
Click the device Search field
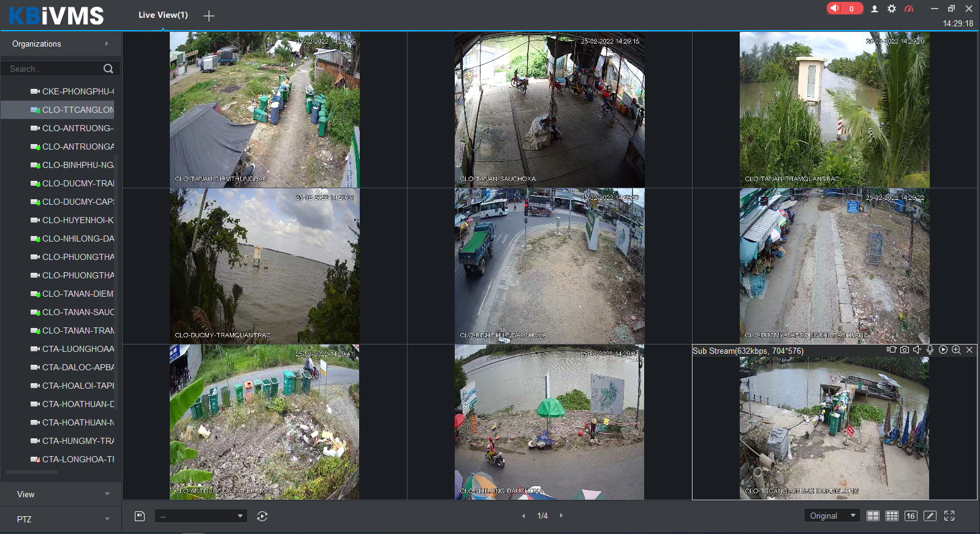54,69
